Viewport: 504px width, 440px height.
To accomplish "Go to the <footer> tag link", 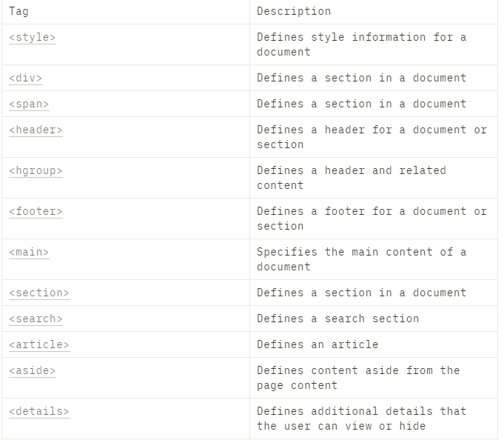I will click(x=36, y=212).
